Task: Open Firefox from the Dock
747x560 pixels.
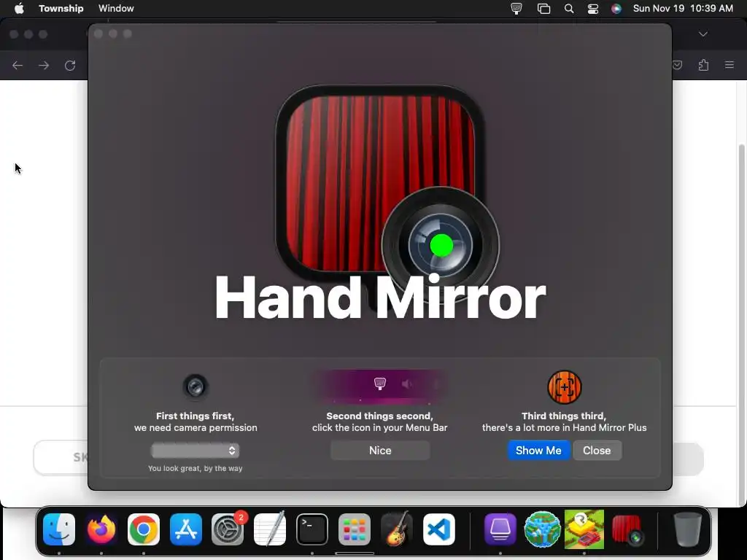Action: (x=101, y=529)
